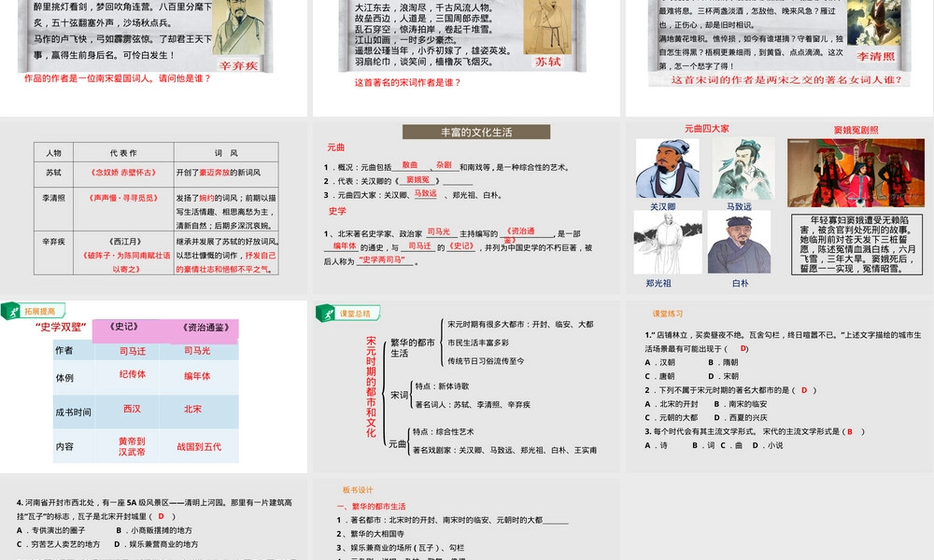Screen dimensions: 934x560
Task: Open the 大江东去 poem slide
Action: click(466, 58)
